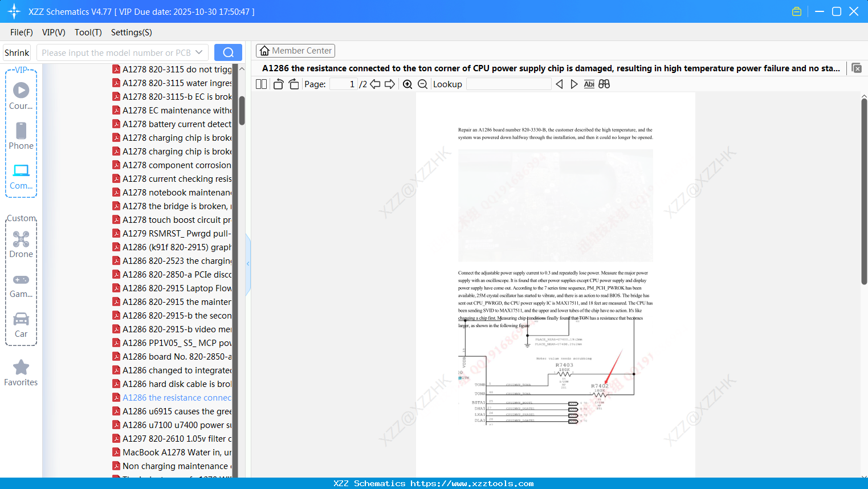Rotate the page counterclockwise
868x489 pixels.
pos(278,84)
